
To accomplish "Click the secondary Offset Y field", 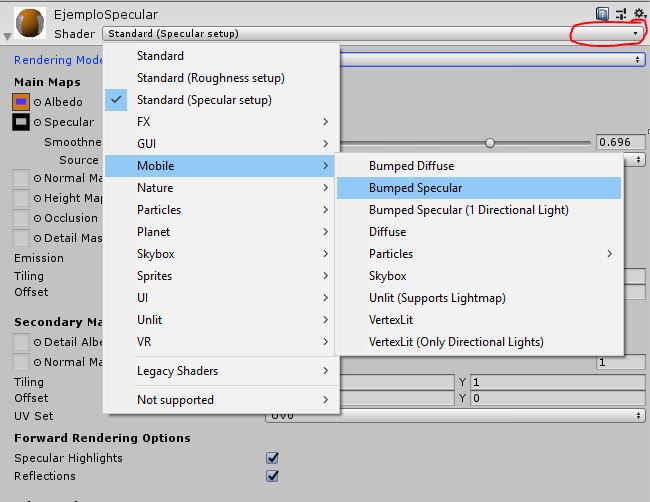I will pyautogui.click(x=558, y=398).
